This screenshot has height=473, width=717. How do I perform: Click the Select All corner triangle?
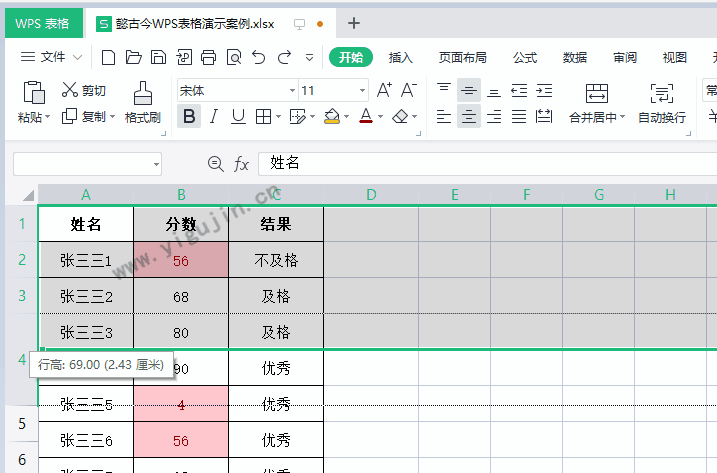click(28, 195)
